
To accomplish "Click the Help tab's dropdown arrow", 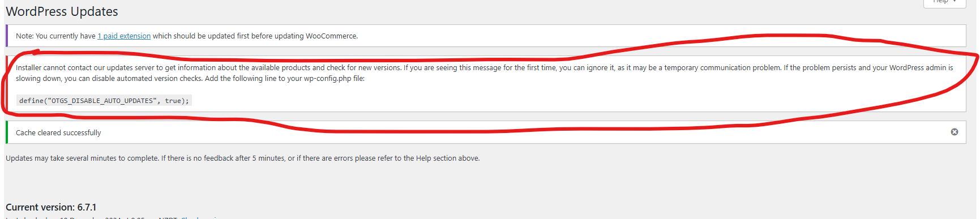I will pyautogui.click(x=955, y=2).
